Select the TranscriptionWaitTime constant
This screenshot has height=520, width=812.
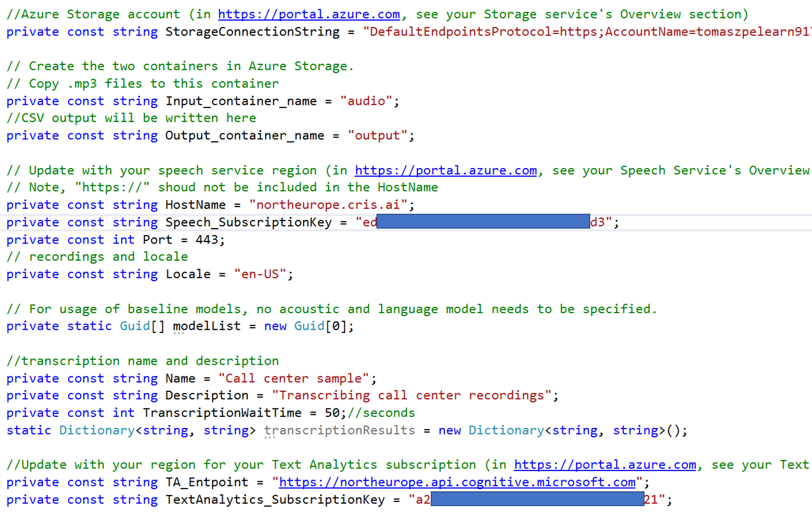[x=222, y=413]
